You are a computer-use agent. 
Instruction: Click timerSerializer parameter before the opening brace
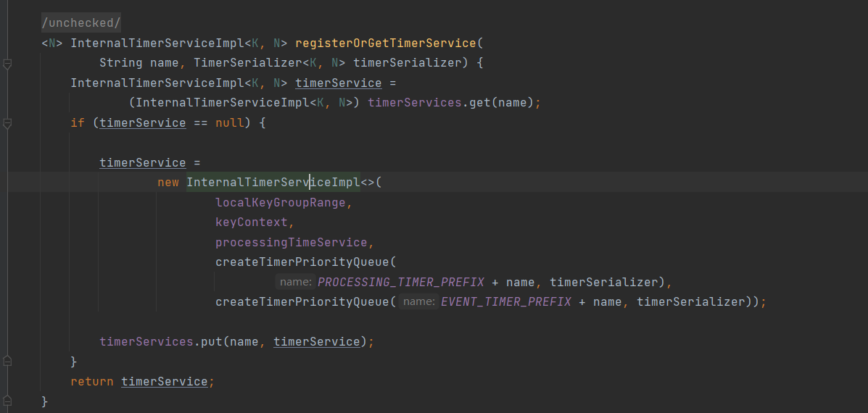tap(408, 63)
